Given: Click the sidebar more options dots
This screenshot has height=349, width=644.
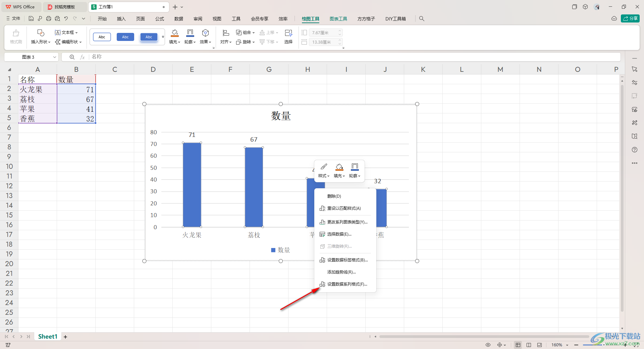Looking at the screenshot, I should 634,163.
